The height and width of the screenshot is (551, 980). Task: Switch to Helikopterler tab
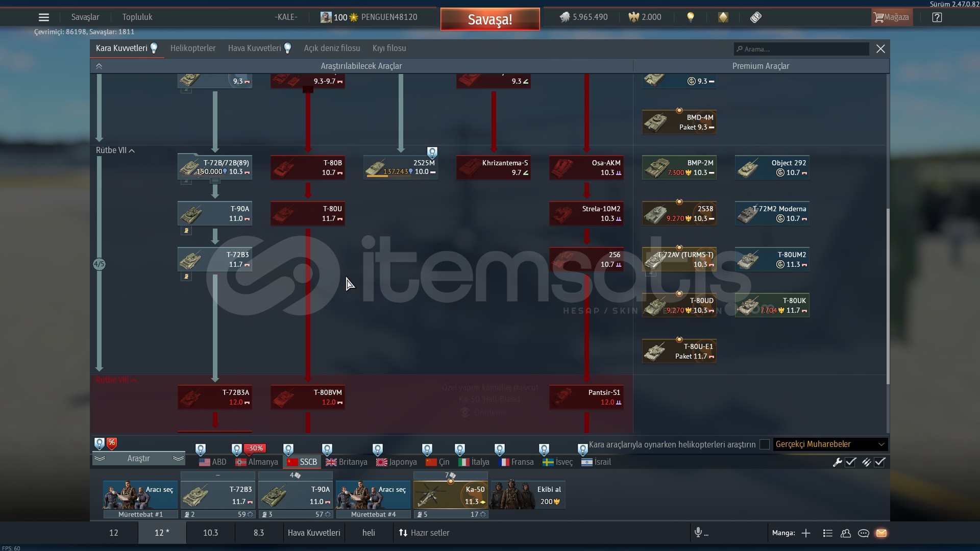[193, 48]
